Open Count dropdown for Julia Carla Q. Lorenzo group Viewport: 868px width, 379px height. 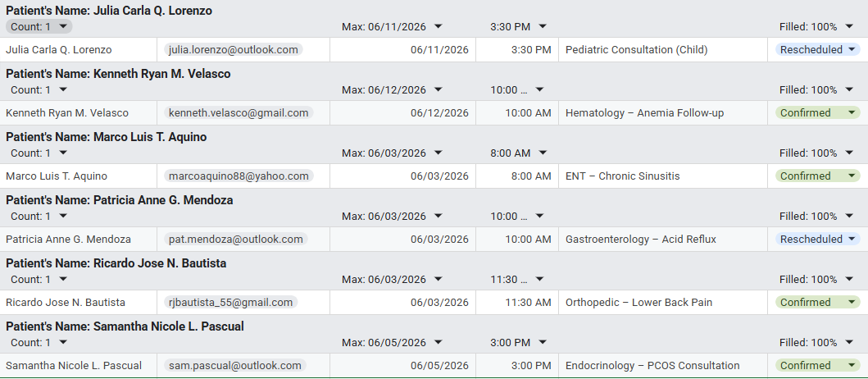(39, 26)
